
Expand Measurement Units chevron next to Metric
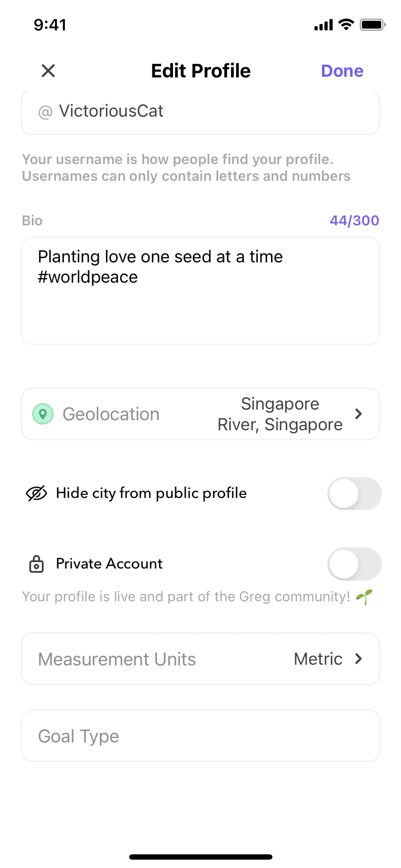359,659
